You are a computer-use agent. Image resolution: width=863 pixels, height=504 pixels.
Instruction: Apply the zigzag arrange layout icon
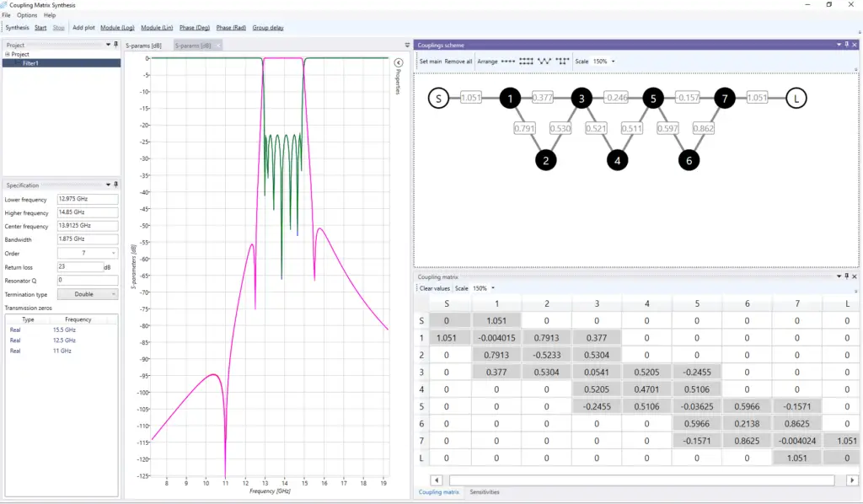pos(545,62)
